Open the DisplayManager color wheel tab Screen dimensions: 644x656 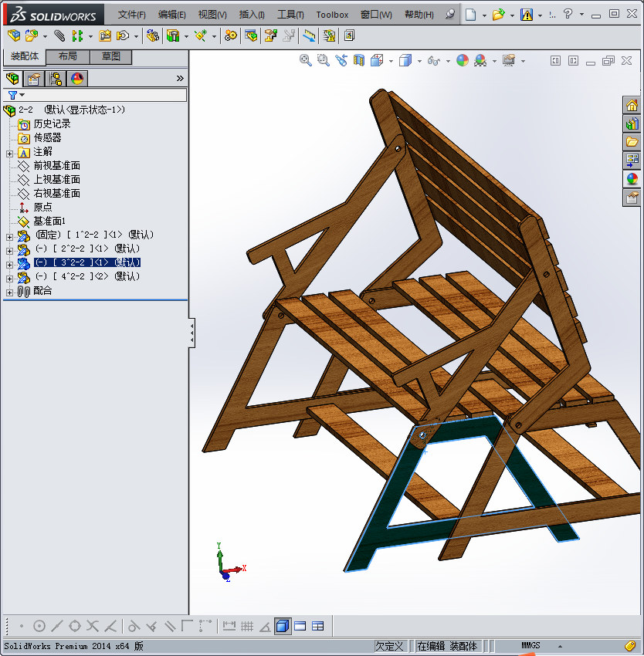pos(77,79)
